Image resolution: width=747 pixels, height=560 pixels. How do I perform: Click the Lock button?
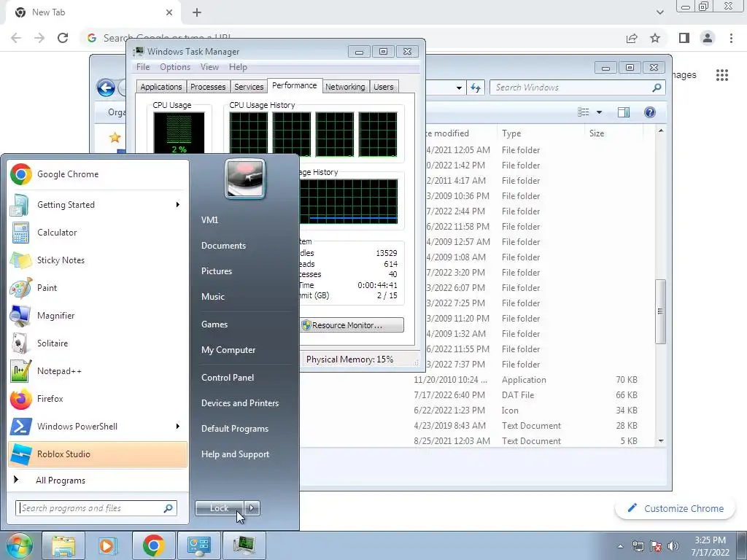(219, 508)
